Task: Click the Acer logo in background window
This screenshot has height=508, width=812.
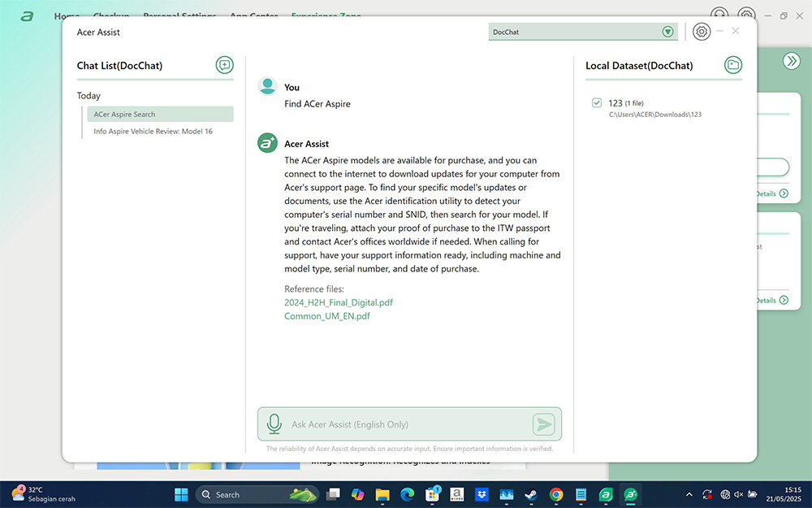Action: coord(27,16)
